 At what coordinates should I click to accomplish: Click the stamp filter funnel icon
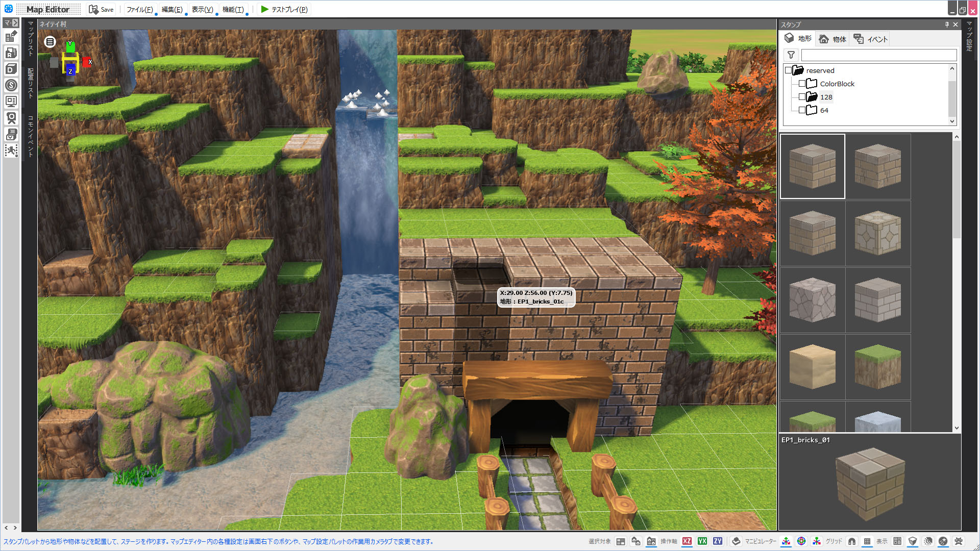coord(791,55)
